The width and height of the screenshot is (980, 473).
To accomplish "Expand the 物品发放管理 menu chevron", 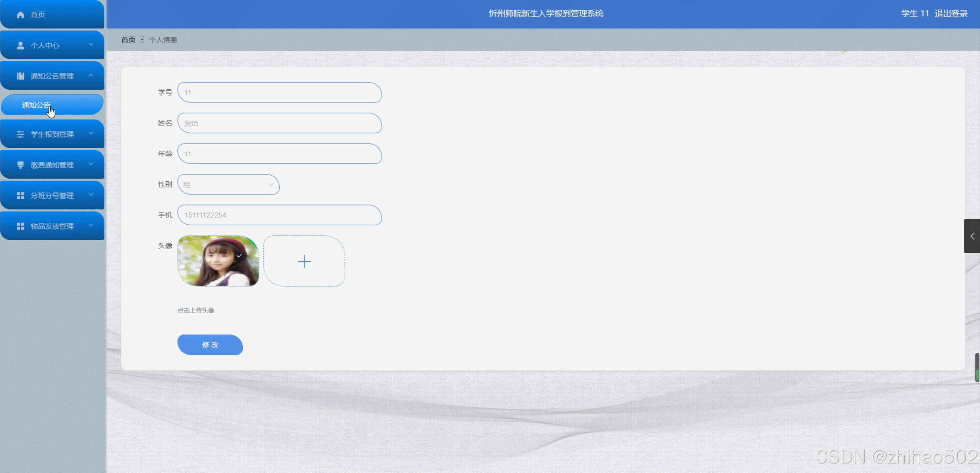I will [x=91, y=225].
